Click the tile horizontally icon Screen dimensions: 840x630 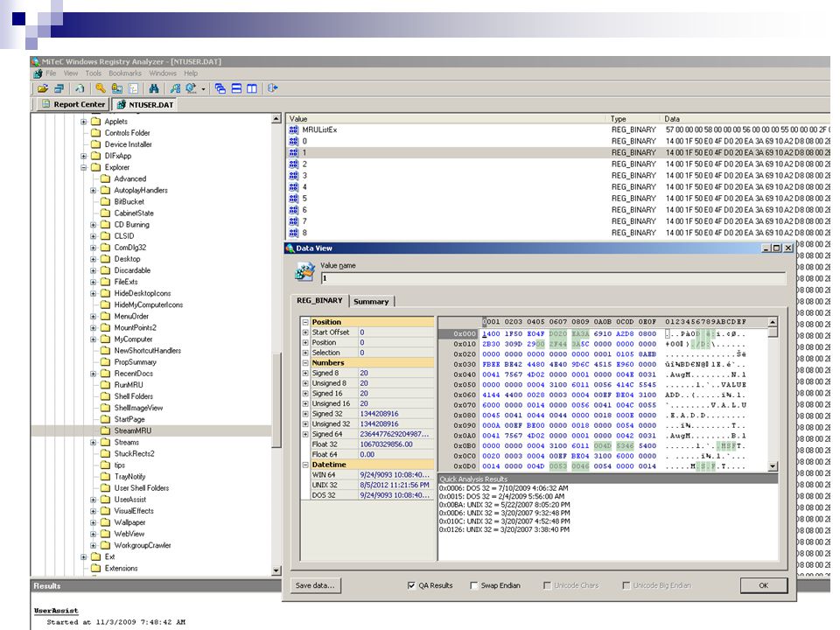[236, 88]
